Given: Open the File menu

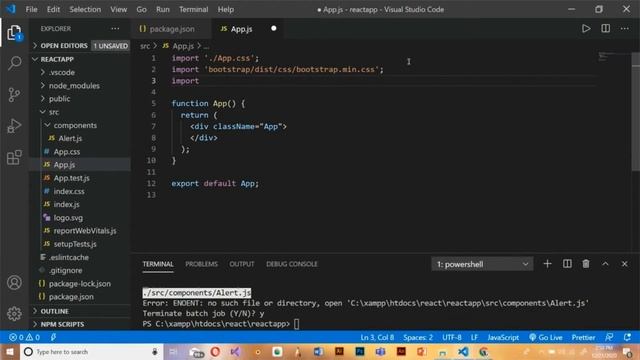Looking at the screenshot, I should (x=31, y=9).
